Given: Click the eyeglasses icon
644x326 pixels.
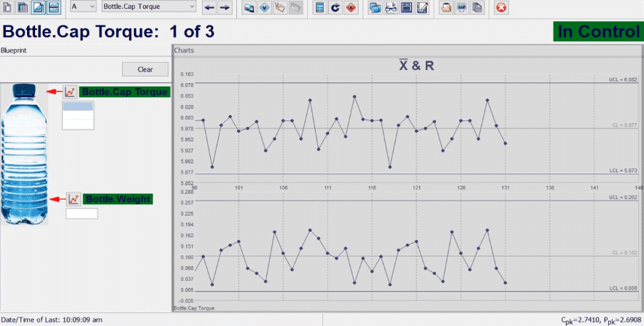Looking at the screenshot, I should point(391,7).
